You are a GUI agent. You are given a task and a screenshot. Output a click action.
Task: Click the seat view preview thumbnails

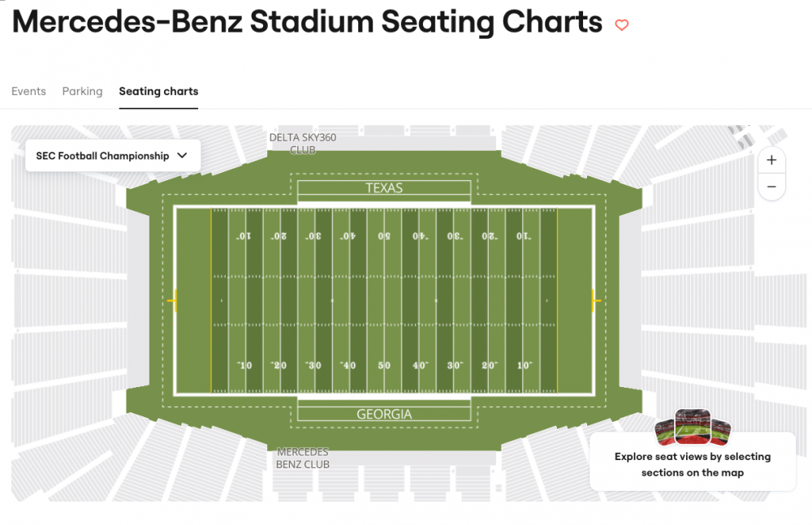[x=693, y=427]
